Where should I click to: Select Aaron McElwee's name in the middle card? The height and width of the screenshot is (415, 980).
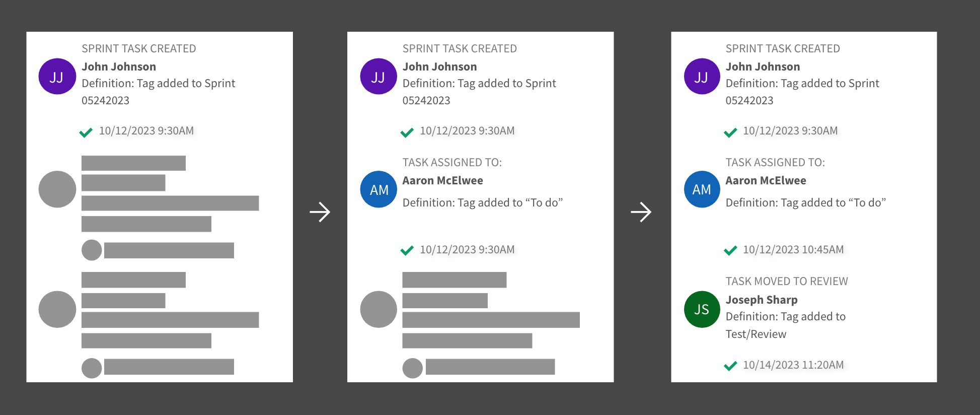point(442,180)
